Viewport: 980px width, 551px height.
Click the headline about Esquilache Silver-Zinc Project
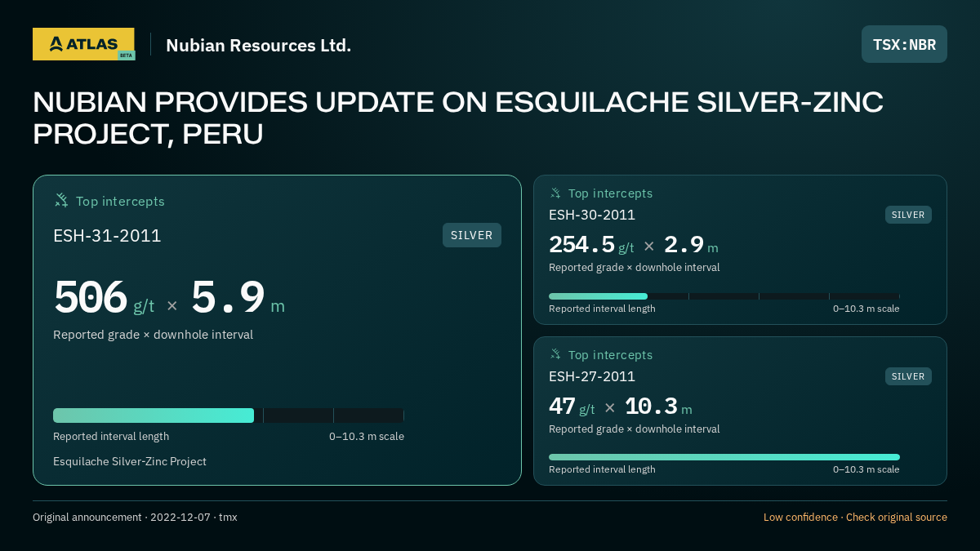[x=458, y=118]
